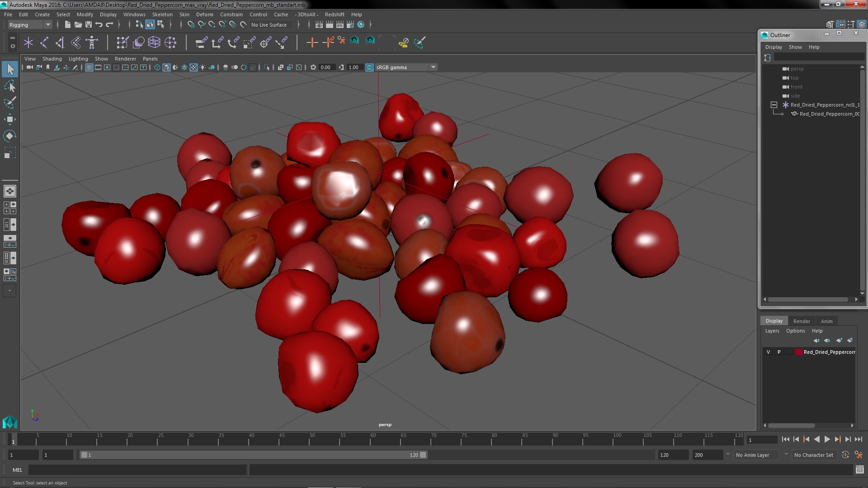Click the Outliner horizontal scrollbar
Screen dimensions: 868x488
[808, 299]
